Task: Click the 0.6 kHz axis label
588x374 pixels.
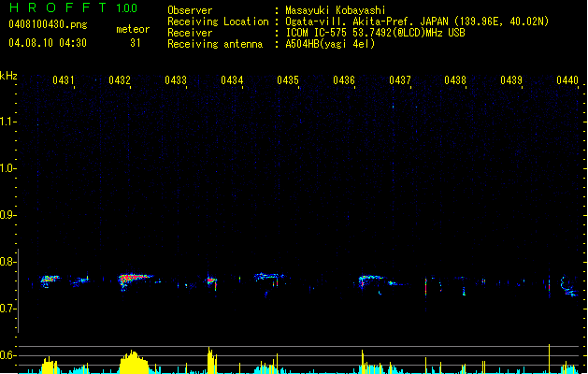Action: pos(7,355)
